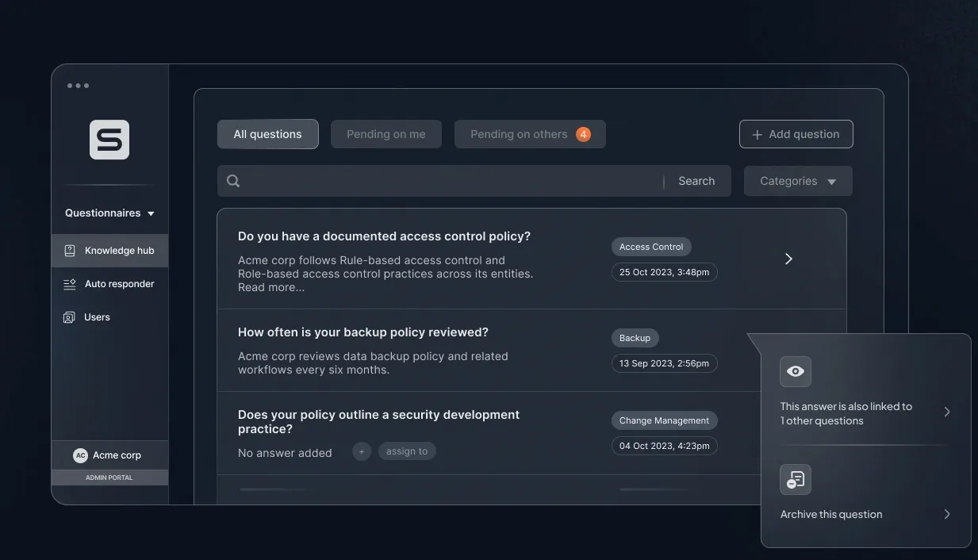Expand the Questionnaires dropdown
This screenshot has width=978, height=560.
pyautogui.click(x=109, y=213)
